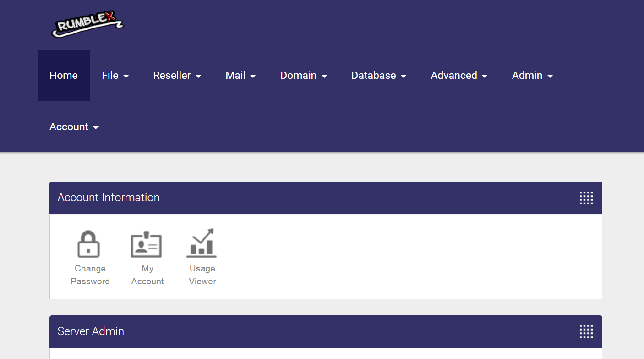Expand the Mail dropdown menu
This screenshot has width=644, height=359.
click(240, 76)
